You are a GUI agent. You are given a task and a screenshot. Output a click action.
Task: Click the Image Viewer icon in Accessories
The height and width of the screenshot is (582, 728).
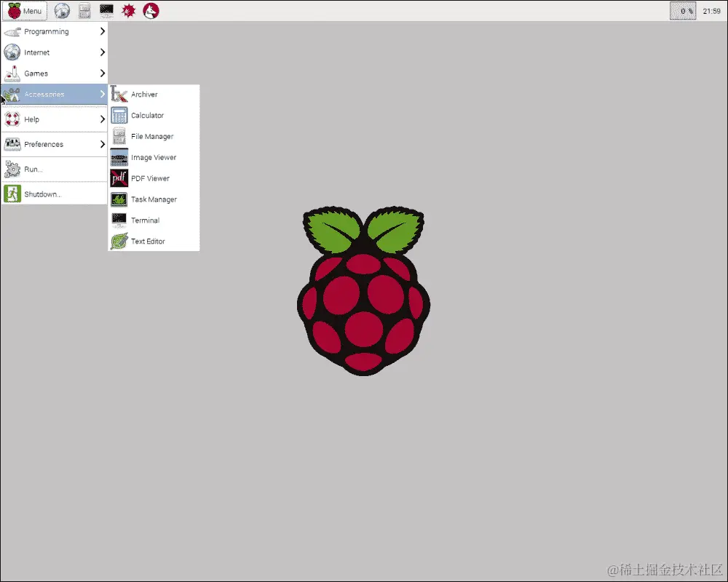(119, 157)
